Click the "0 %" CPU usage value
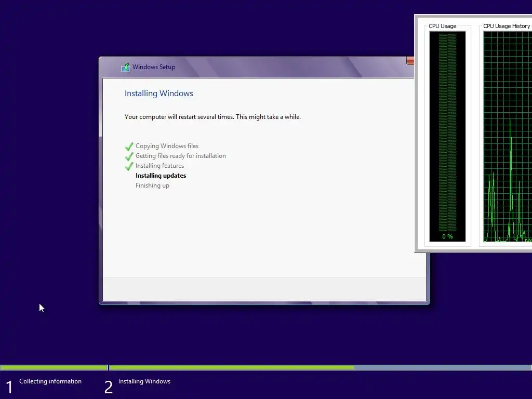This screenshot has height=399, width=532. point(447,236)
